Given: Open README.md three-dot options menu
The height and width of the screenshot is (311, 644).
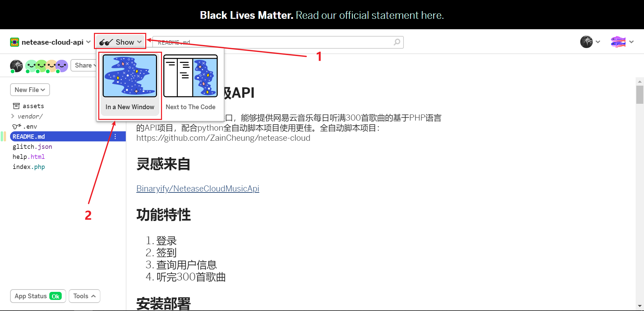Looking at the screenshot, I should point(115,136).
